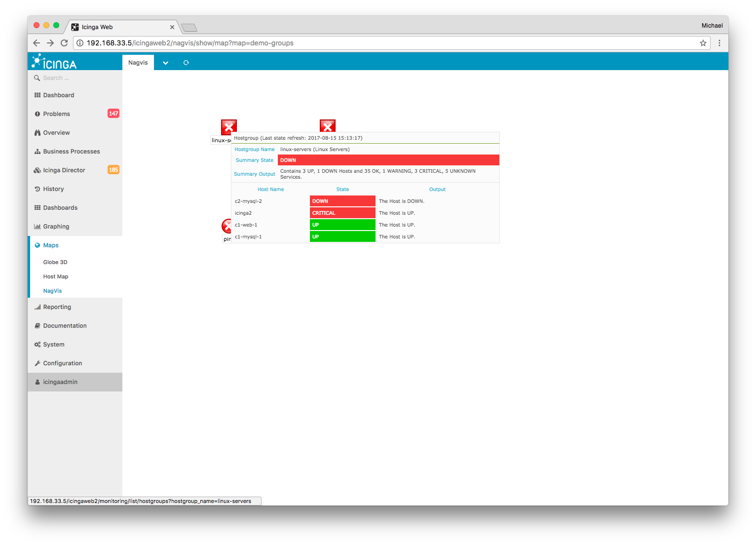Screen dimensions: 756x545
Task: Click the Dashboards grid icon
Action: click(38, 208)
